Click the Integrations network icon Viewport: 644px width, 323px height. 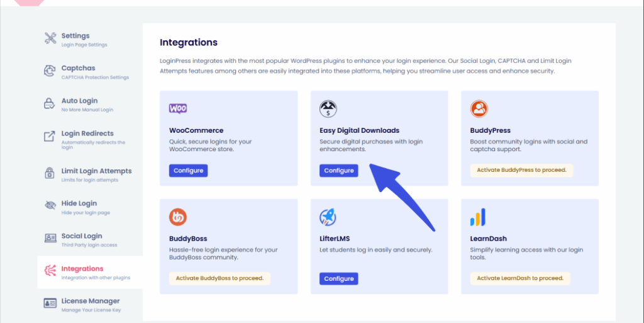point(50,270)
